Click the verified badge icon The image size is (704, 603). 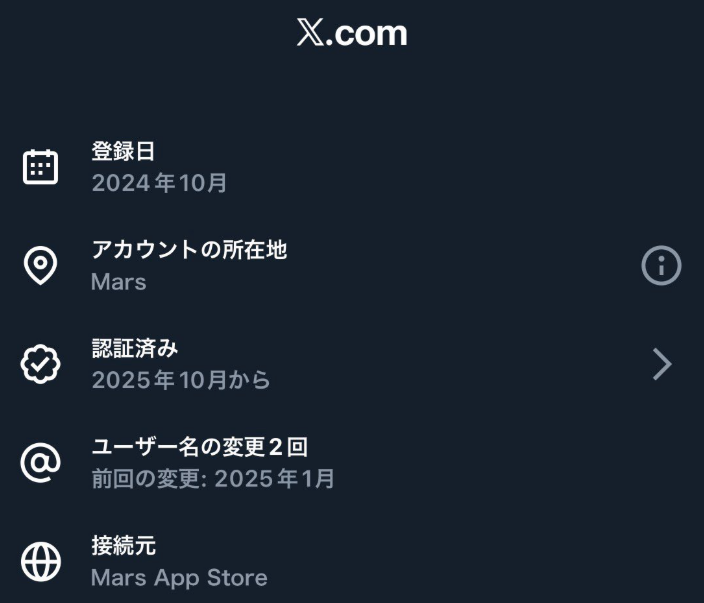point(41,365)
